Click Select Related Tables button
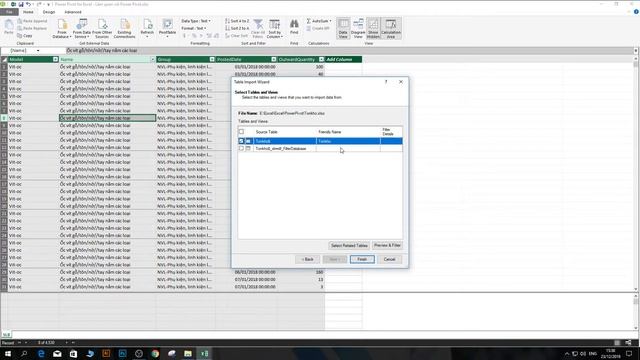640x360 pixels. click(x=349, y=246)
